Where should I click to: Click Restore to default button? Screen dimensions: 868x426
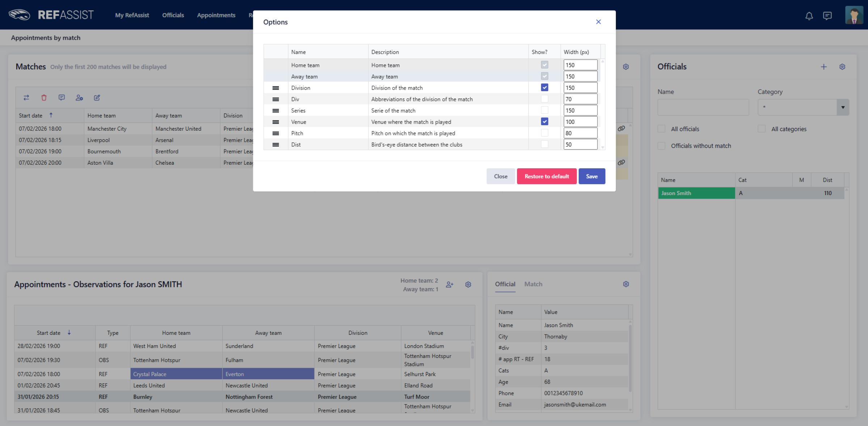point(546,176)
